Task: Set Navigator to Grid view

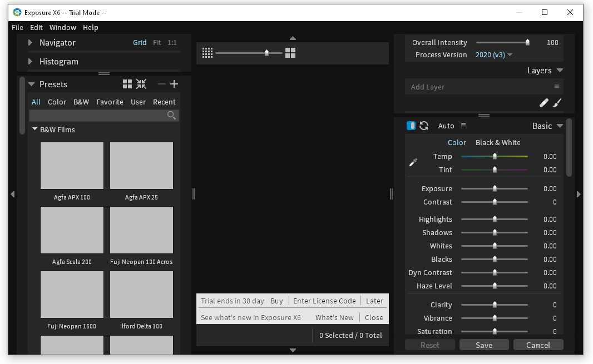Action: coord(140,42)
